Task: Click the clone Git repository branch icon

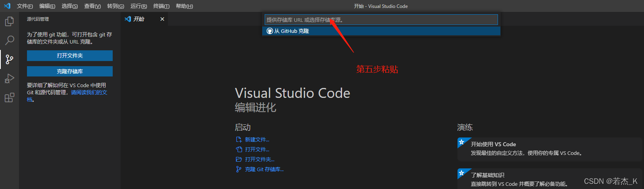Action: pyautogui.click(x=238, y=169)
